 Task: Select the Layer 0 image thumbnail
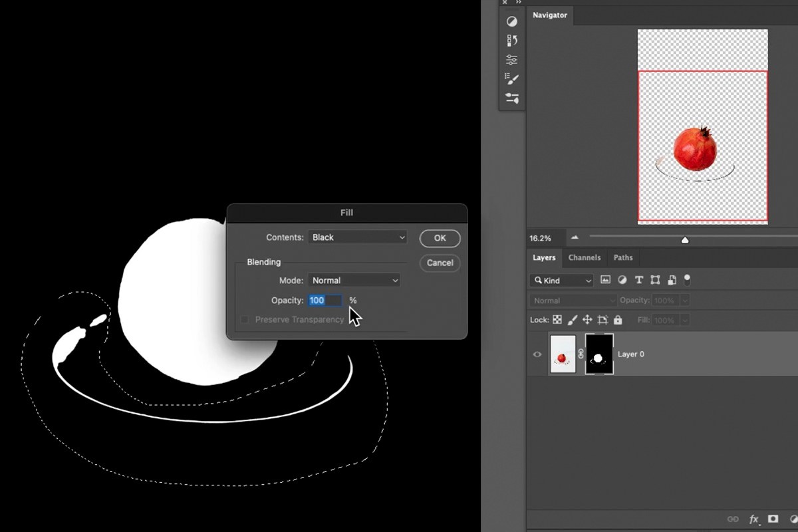[563, 354]
